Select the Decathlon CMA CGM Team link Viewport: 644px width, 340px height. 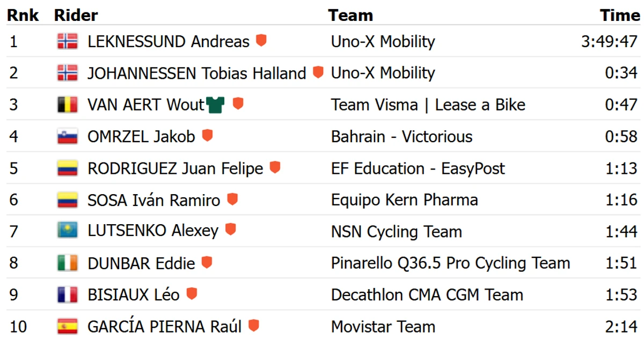(x=427, y=294)
